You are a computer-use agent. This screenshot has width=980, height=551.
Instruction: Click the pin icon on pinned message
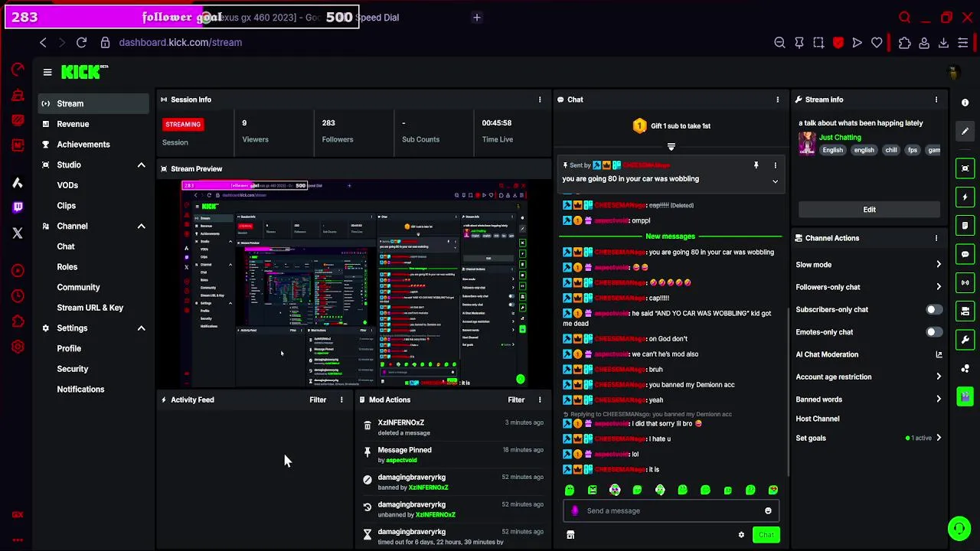756,165
